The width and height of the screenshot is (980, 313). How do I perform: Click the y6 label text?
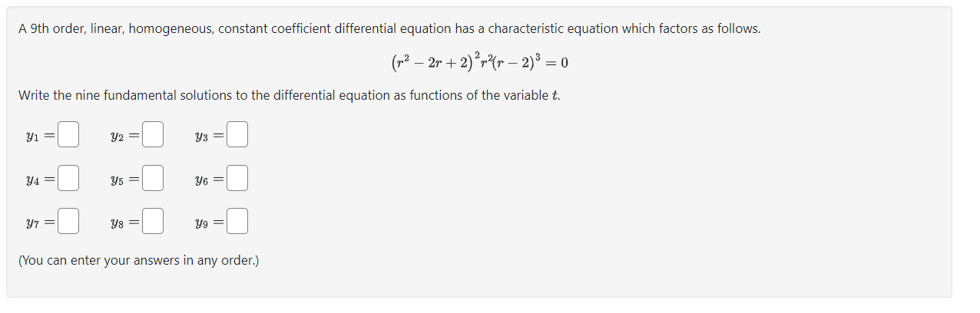click(x=202, y=180)
